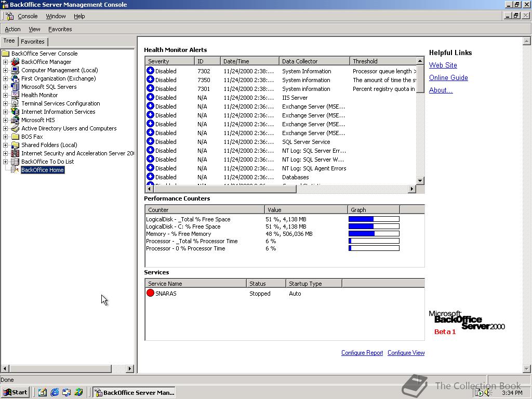Expand the Microsoft SQL Servers node

point(5,87)
